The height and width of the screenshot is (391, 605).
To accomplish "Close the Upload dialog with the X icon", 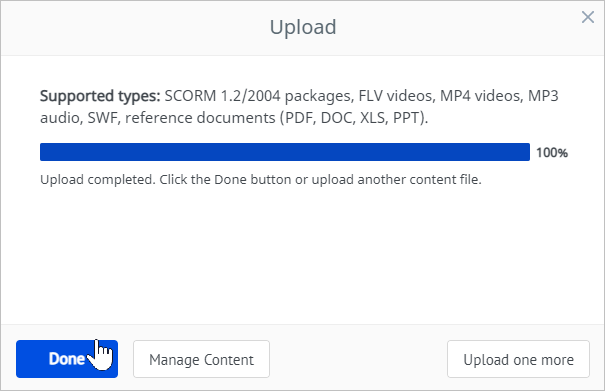I will pos(588,17).
